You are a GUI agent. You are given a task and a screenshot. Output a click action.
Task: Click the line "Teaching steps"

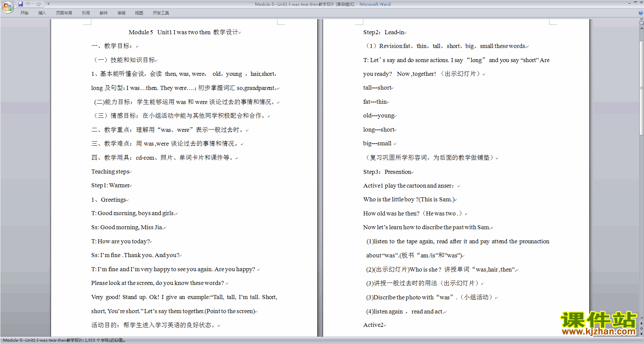(110, 171)
